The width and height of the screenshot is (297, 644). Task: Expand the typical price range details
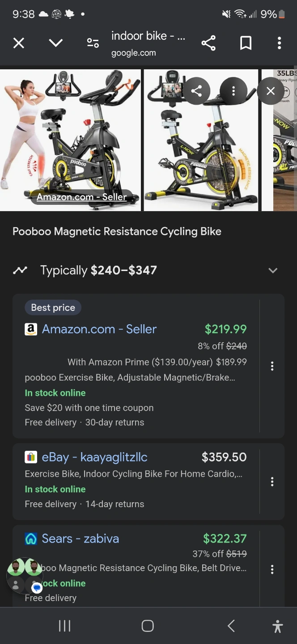pyautogui.click(x=273, y=270)
